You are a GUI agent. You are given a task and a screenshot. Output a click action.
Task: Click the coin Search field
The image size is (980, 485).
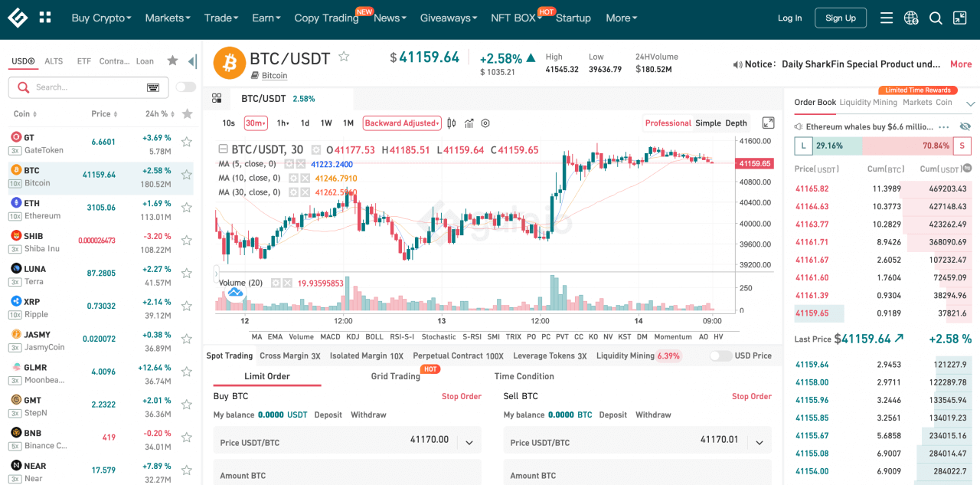[x=88, y=87]
